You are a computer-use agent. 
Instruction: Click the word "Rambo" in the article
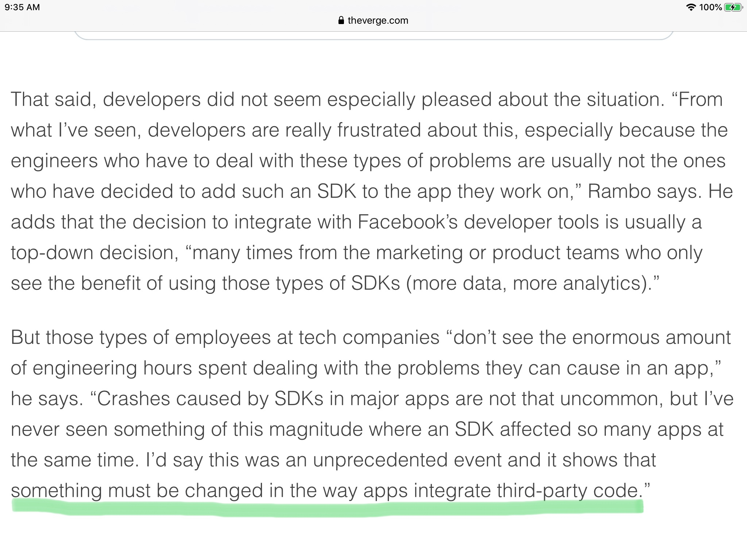pyautogui.click(x=619, y=191)
